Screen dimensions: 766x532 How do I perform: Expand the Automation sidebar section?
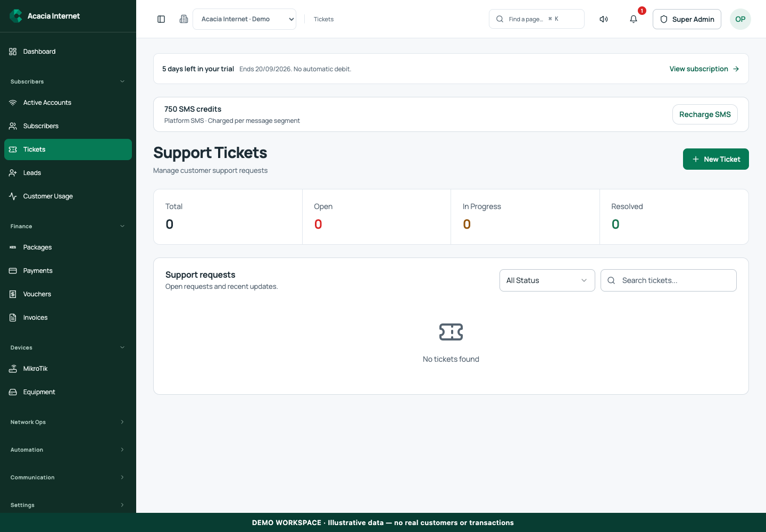point(68,450)
